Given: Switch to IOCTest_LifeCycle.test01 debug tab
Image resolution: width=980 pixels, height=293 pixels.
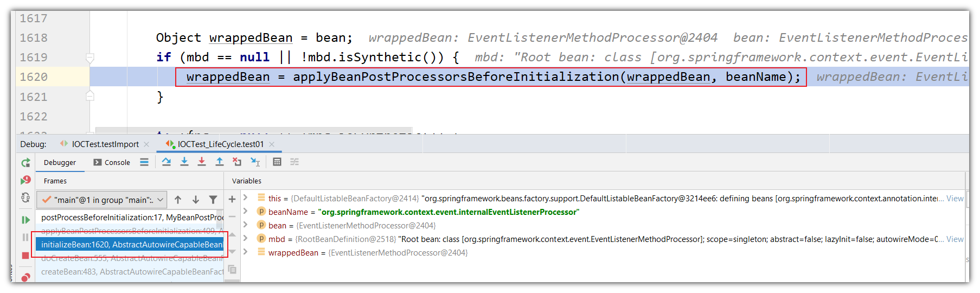Looking at the screenshot, I should (221, 144).
